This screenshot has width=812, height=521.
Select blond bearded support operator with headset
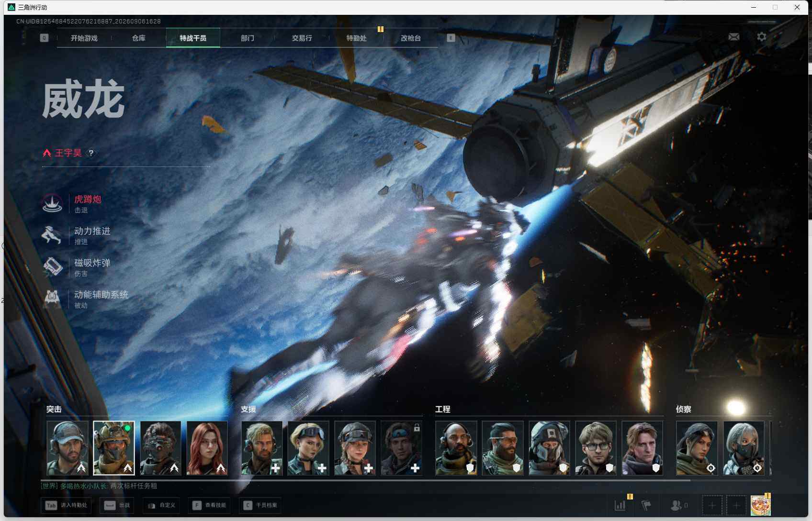(262, 448)
